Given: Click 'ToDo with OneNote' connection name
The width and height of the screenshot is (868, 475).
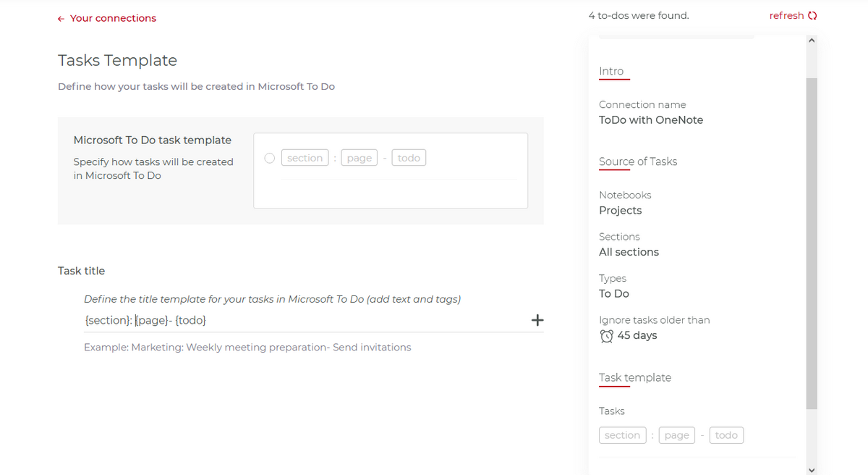Looking at the screenshot, I should coord(651,120).
